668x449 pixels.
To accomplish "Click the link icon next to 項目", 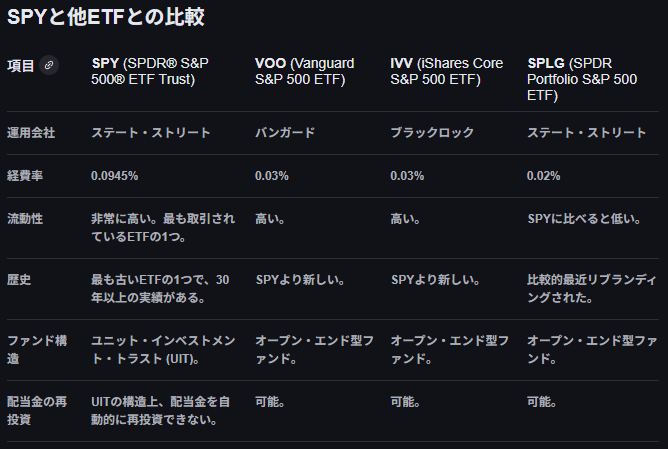I will pos(50,65).
